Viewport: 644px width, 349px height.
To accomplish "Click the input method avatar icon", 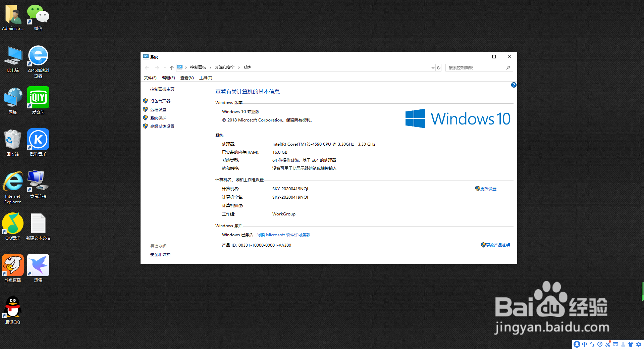I will tap(577, 344).
